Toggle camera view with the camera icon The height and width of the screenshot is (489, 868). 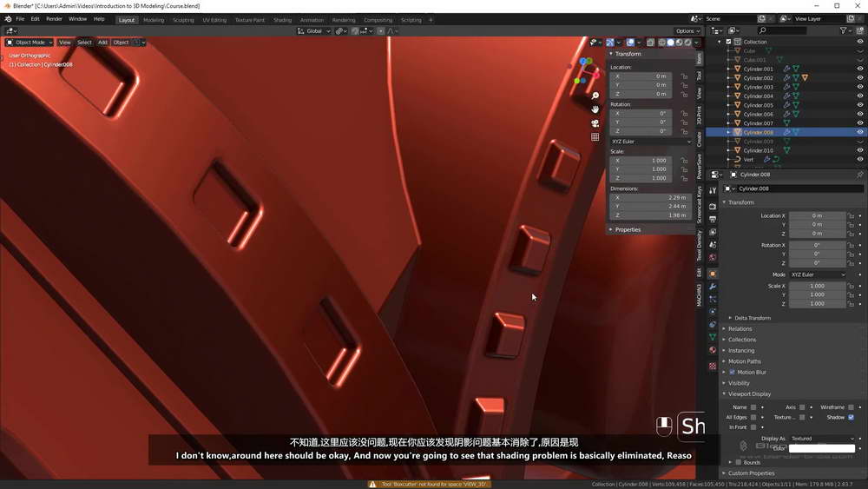coord(595,123)
